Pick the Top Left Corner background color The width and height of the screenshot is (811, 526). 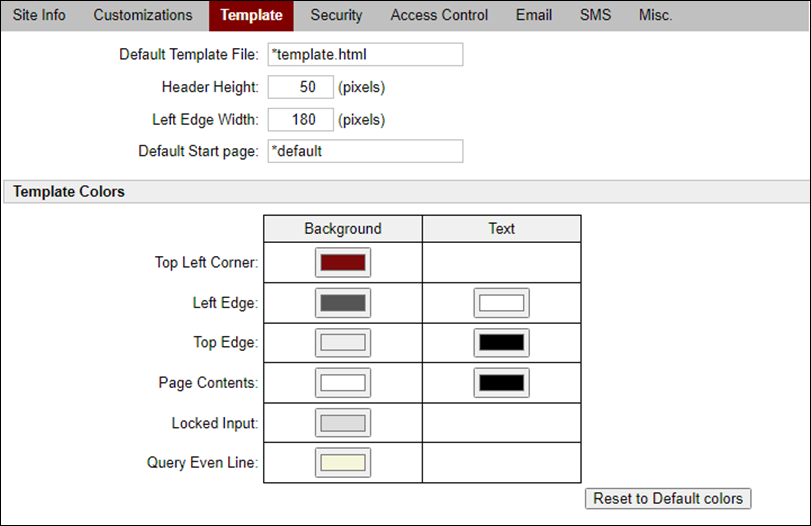pos(342,263)
